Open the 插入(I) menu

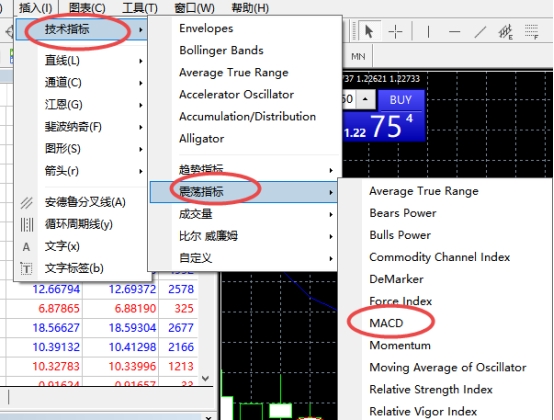coord(35,7)
